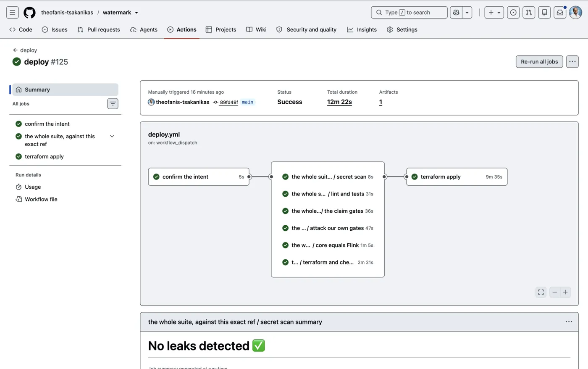Screen dimensions: 588x369
Task: Go to theofanis-tsakanikas owner page
Action: tap(67, 13)
